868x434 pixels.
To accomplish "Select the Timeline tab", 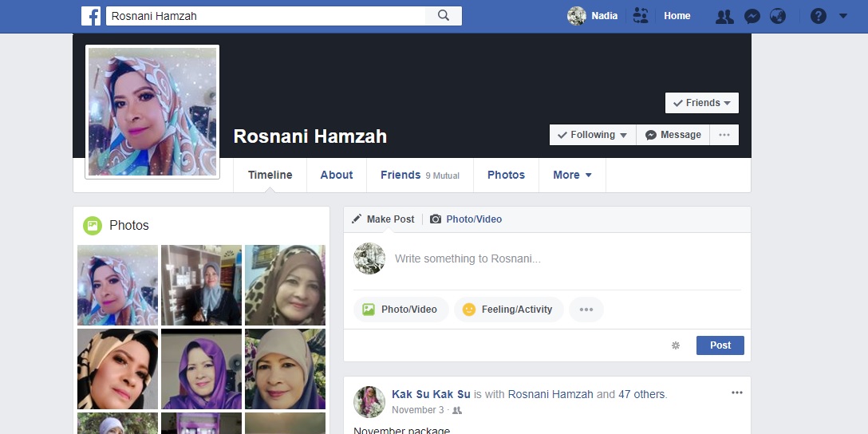I will point(270,175).
